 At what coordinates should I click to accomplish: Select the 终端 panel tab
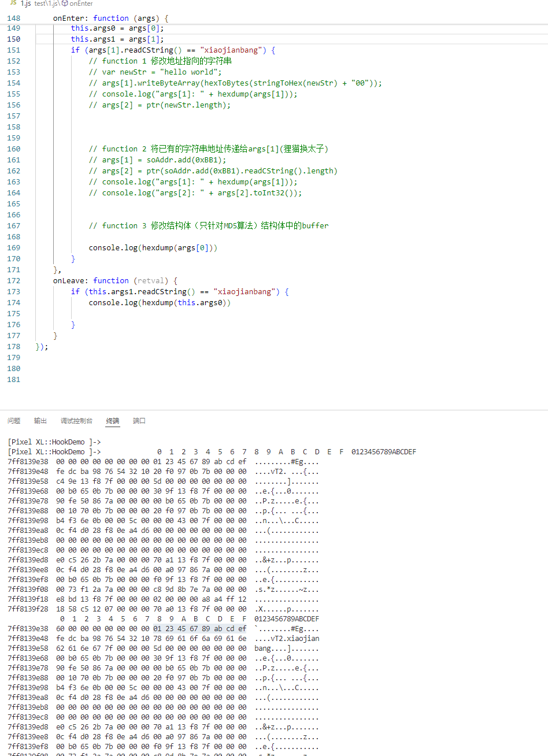(113, 421)
